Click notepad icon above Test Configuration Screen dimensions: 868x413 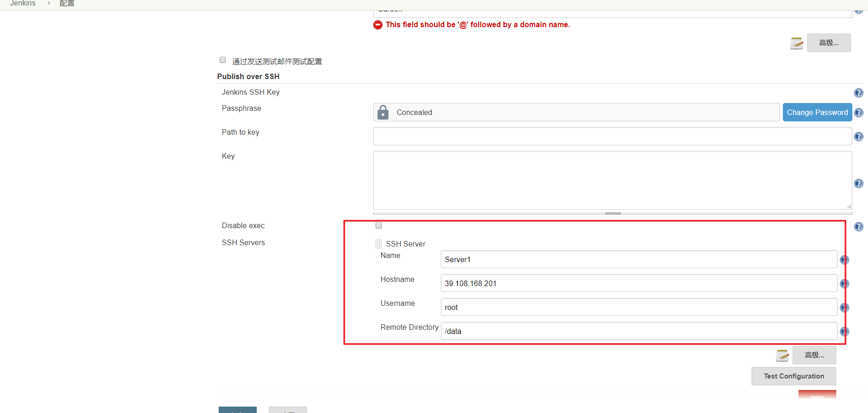point(782,356)
